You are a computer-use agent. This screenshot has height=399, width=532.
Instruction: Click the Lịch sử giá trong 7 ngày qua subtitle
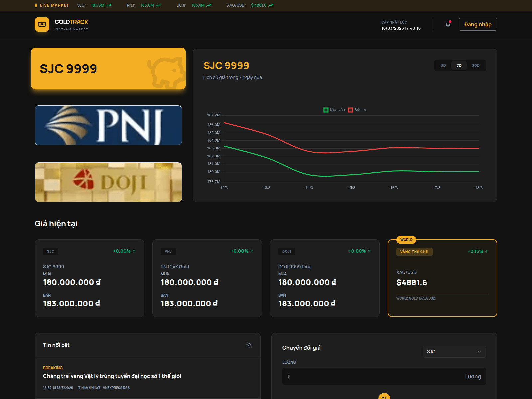233,77
